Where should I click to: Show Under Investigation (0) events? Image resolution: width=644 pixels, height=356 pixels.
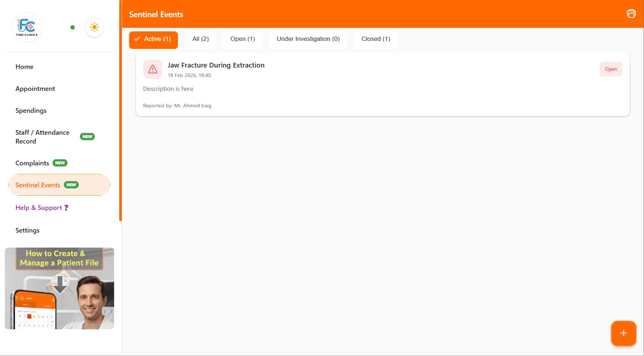point(308,39)
